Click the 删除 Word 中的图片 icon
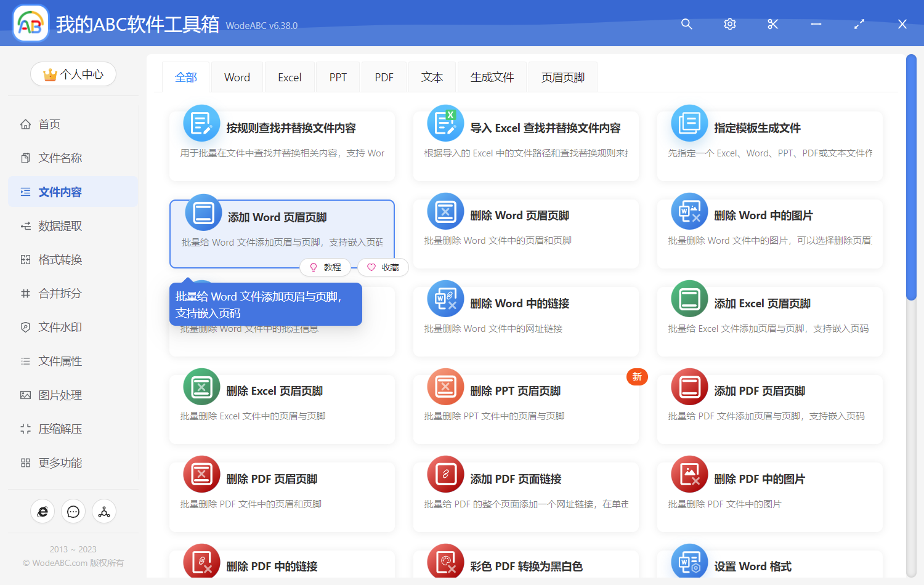Screen dimensions: 924x585 [x=689, y=212]
